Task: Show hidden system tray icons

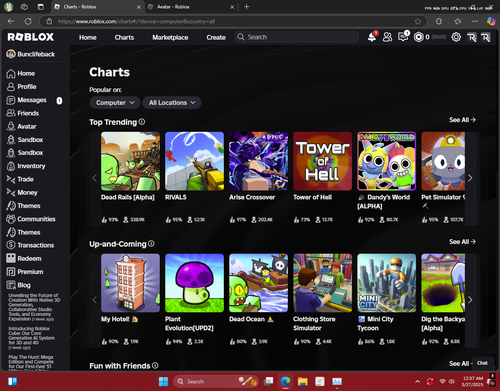Action: tap(417, 381)
